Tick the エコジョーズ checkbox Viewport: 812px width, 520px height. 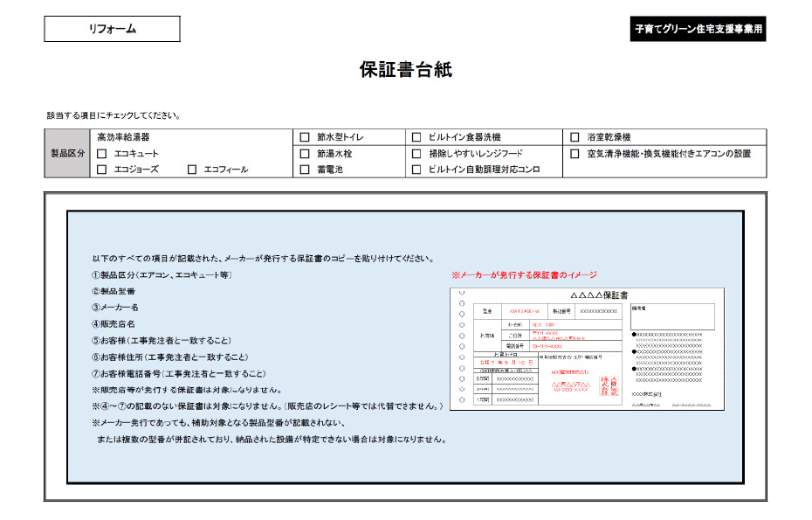(x=102, y=170)
